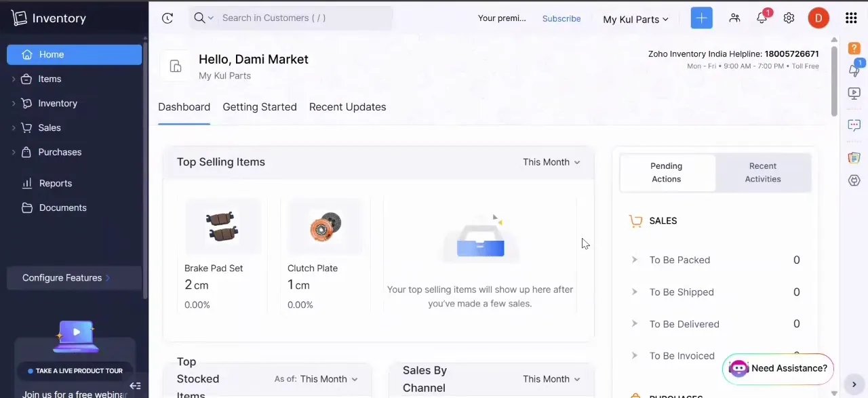Expand the Items menu in sidebar
The width and height of the screenshot is (868, 398).
coord(14,79)
